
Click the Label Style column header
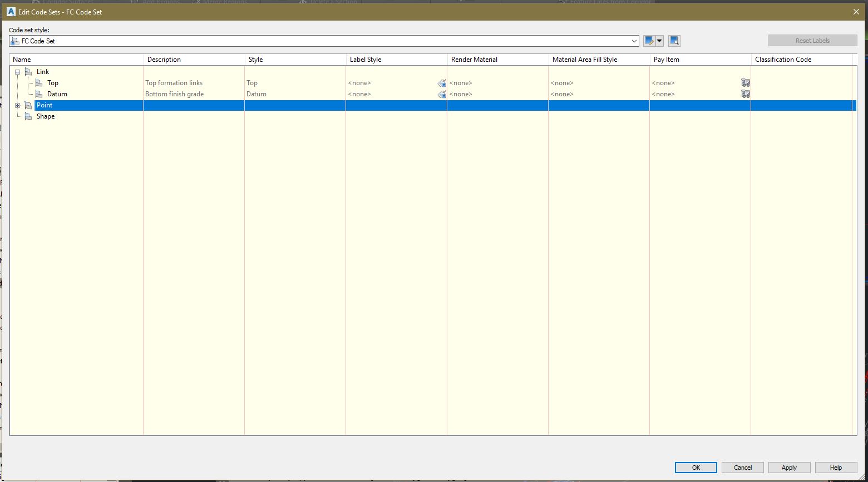(397, 60)
